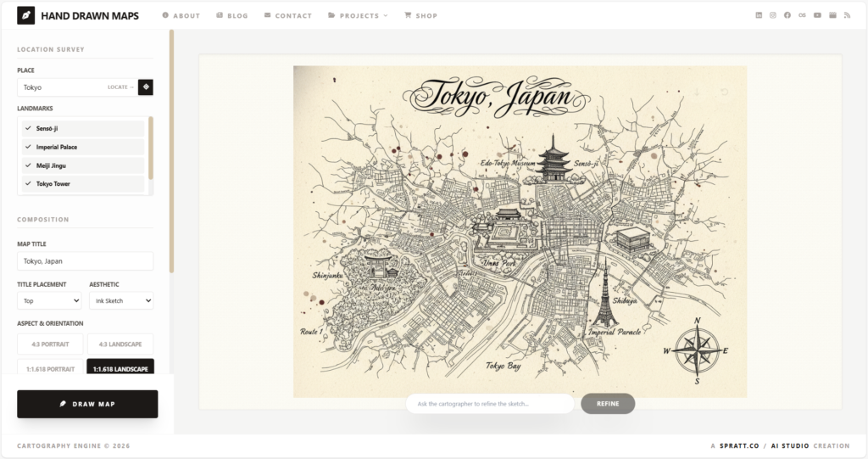The image size is (868, 459).
Task: Click the Refine button
Action: click(608, 404)
